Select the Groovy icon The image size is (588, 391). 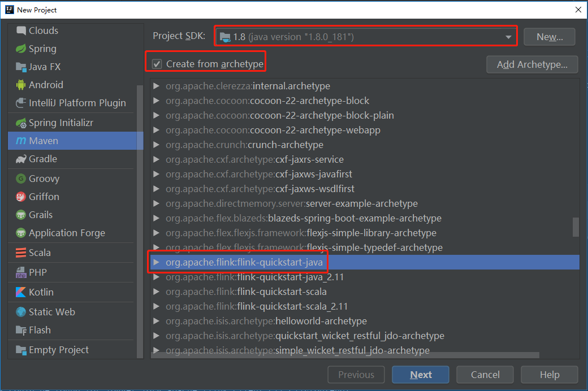21,179
